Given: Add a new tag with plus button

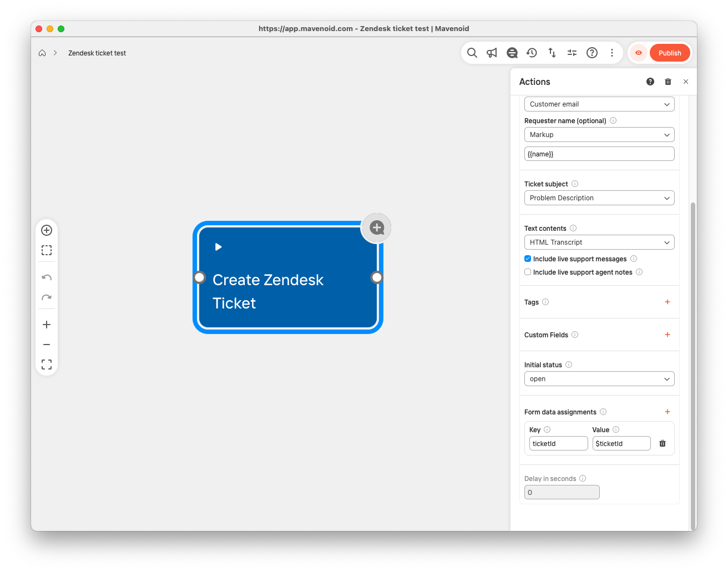Looking at the screenshot, I should pos(667,302).
